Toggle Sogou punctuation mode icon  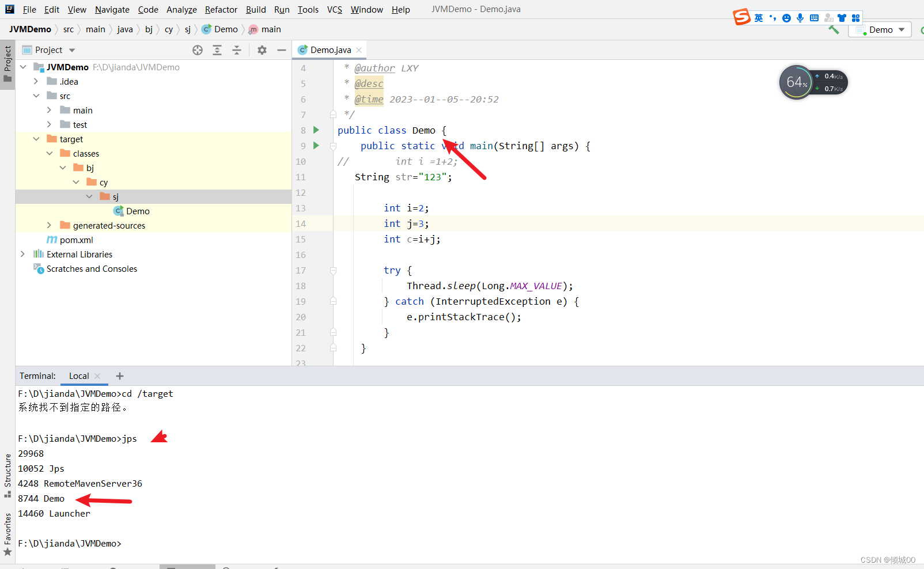[772, 18]
